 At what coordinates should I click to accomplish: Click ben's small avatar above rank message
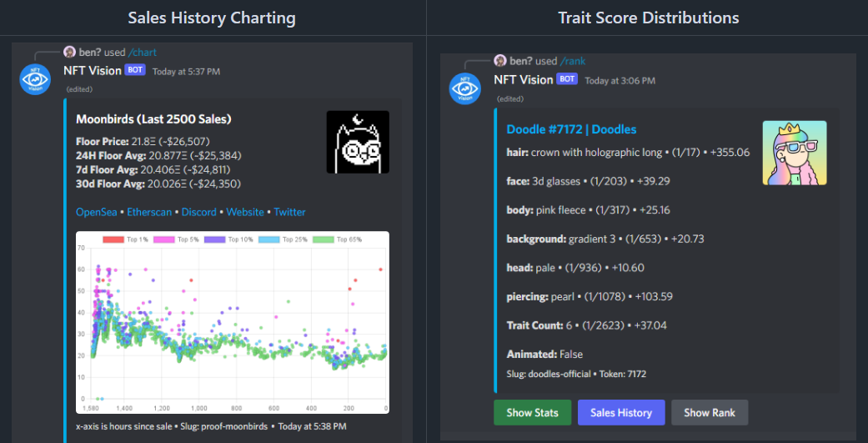499,61
